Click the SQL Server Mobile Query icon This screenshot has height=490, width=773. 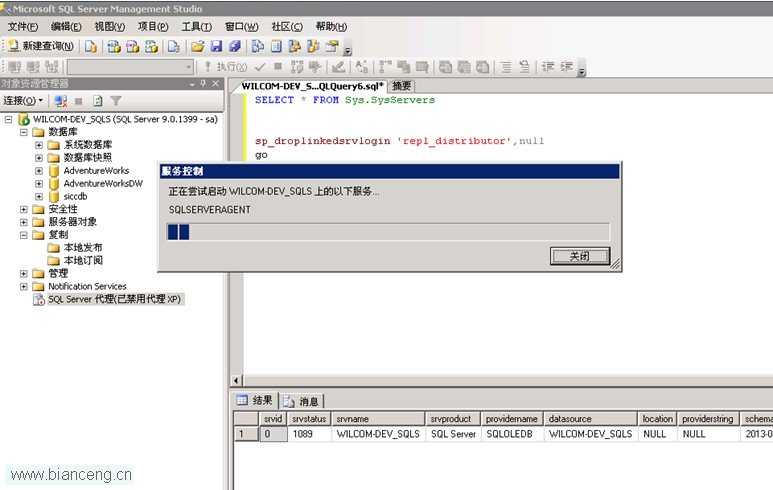174,46
